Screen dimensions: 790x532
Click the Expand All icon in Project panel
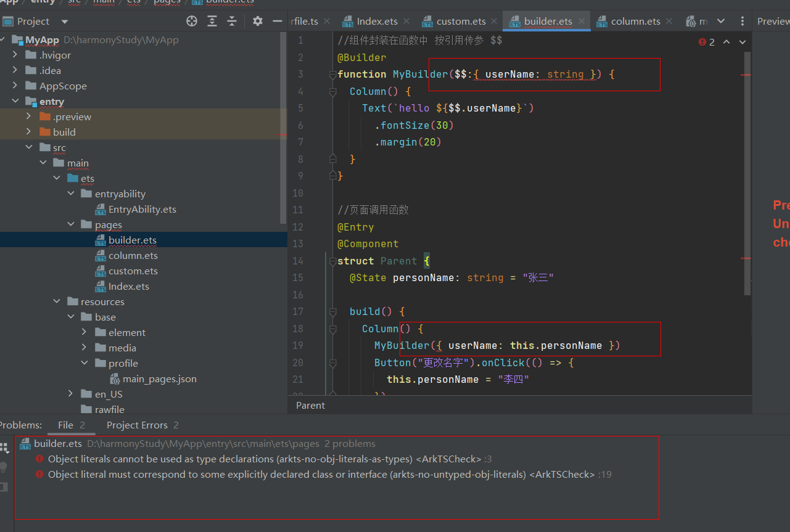(x=212, y=21)
